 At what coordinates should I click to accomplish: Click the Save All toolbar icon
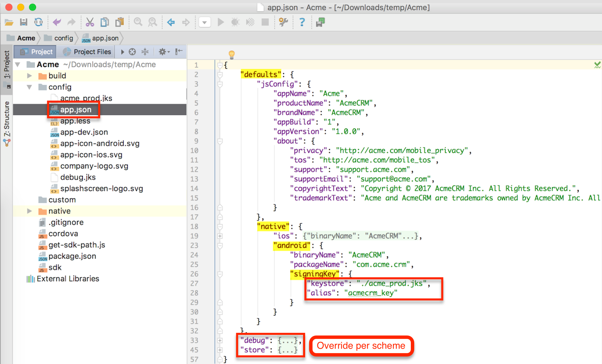(x=24, y=22)
